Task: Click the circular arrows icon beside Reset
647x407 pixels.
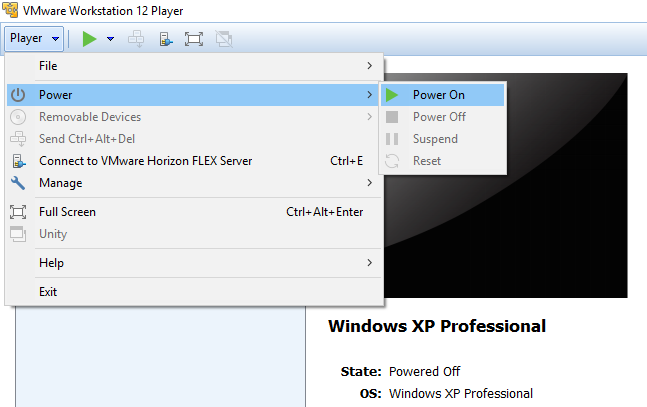Action: 392,161
